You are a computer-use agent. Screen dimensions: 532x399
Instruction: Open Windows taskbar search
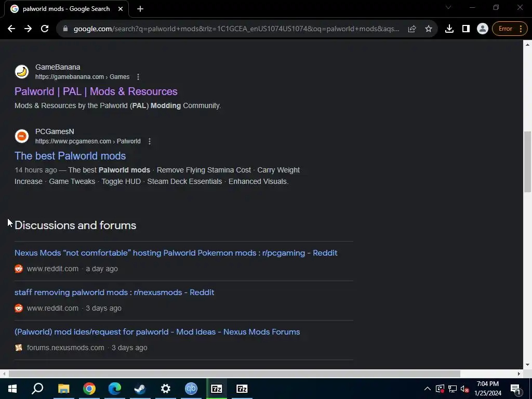point(37,389)
